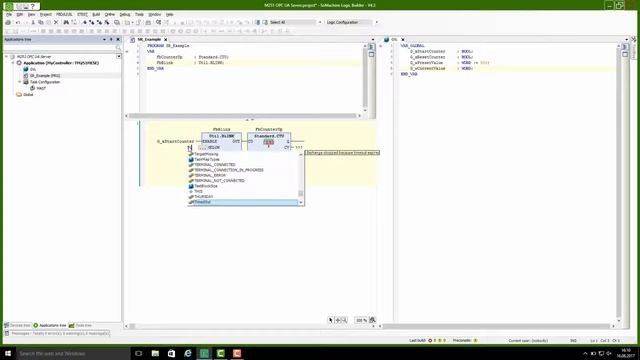Open Windows Start menu
640x360 pixels.
tap(8, 353)
